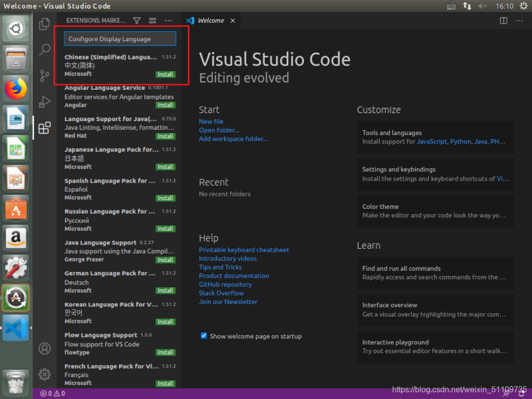The width and height of the screenshot is (532, 399).
Task: Open the Run and Debug view
Action: 45,102
